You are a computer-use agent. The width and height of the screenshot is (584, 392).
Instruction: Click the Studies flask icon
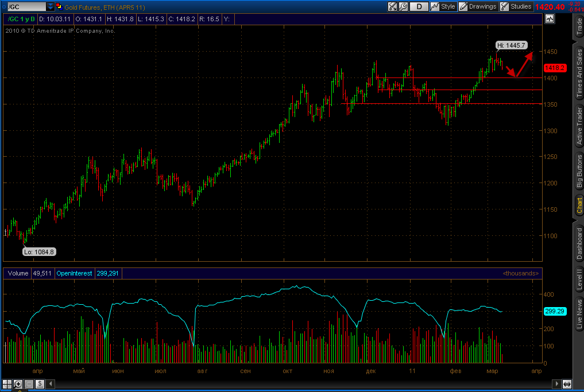pos(505,7)
